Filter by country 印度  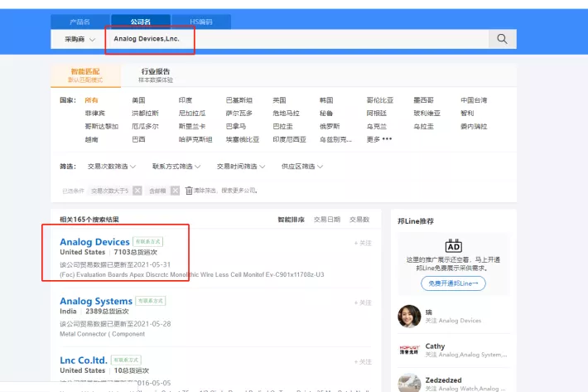186,100
